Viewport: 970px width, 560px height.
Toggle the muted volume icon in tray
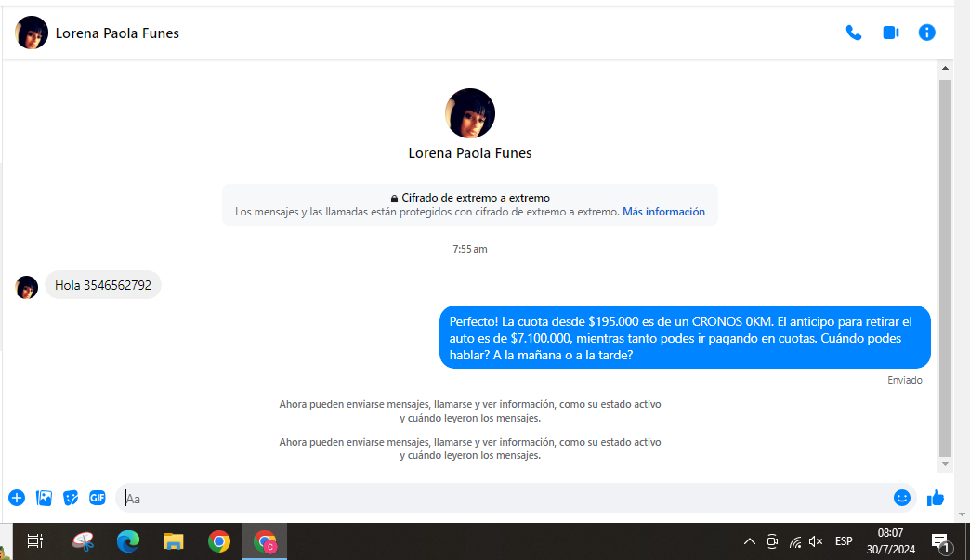pos(816,541)
